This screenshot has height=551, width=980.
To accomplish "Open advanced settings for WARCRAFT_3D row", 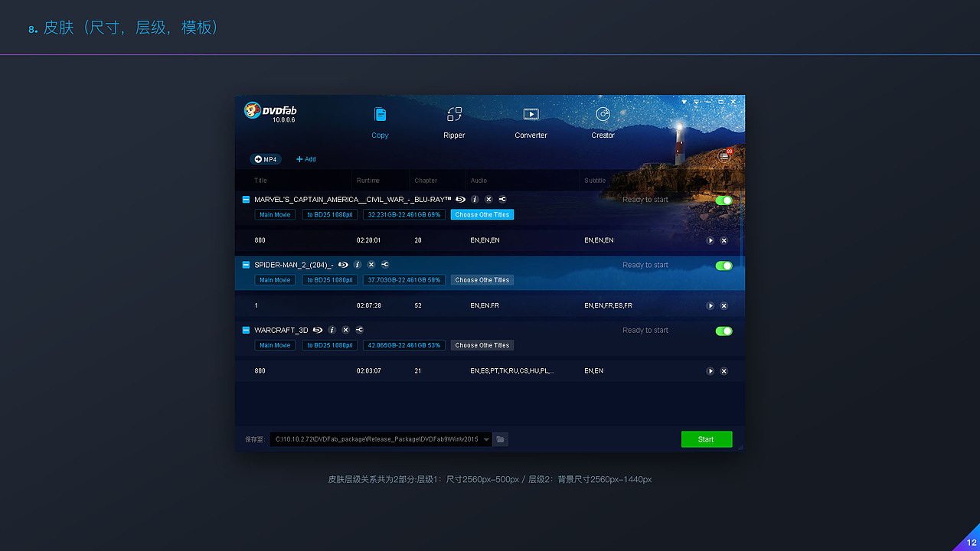I will click(358, 330).
